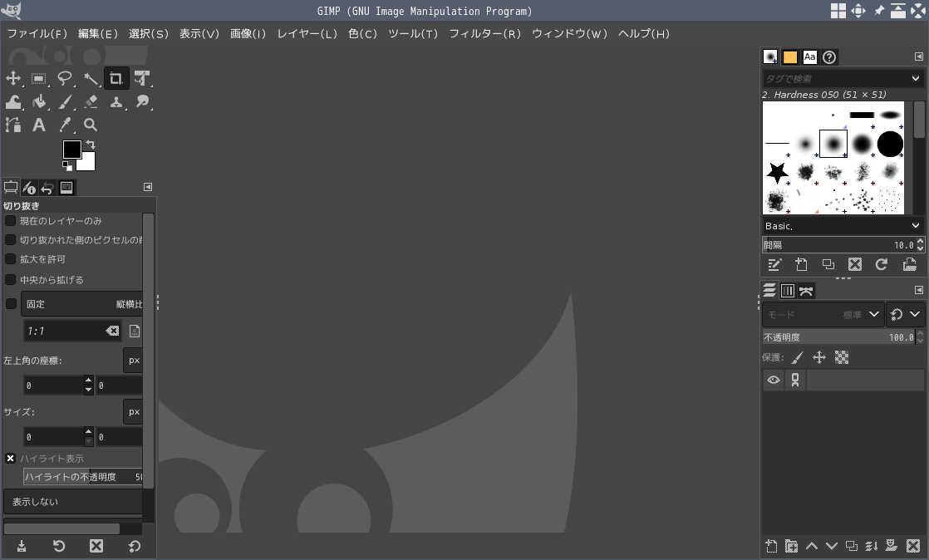Open the モード 標準 layer mode dropdown
This screenshot has height=560, width=929.
point(823,315)
